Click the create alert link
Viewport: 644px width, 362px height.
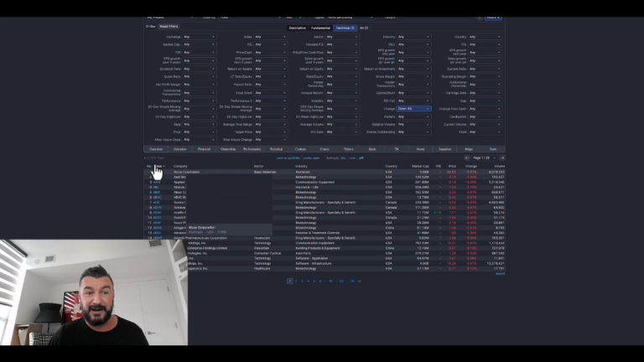click(x=311, y=158)
